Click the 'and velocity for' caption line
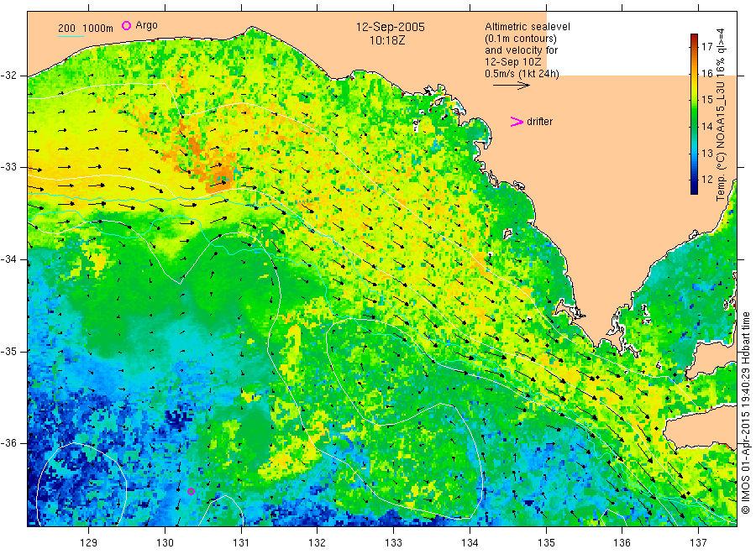 [x=521, y=50]
